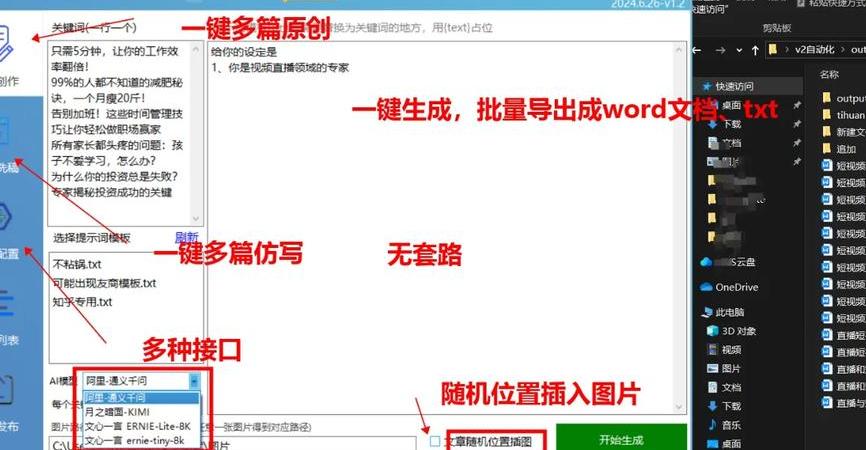Open the cloud drive entry ending in S云盘
The width and height of the screenshot is (866, 450).
point(728,262)
